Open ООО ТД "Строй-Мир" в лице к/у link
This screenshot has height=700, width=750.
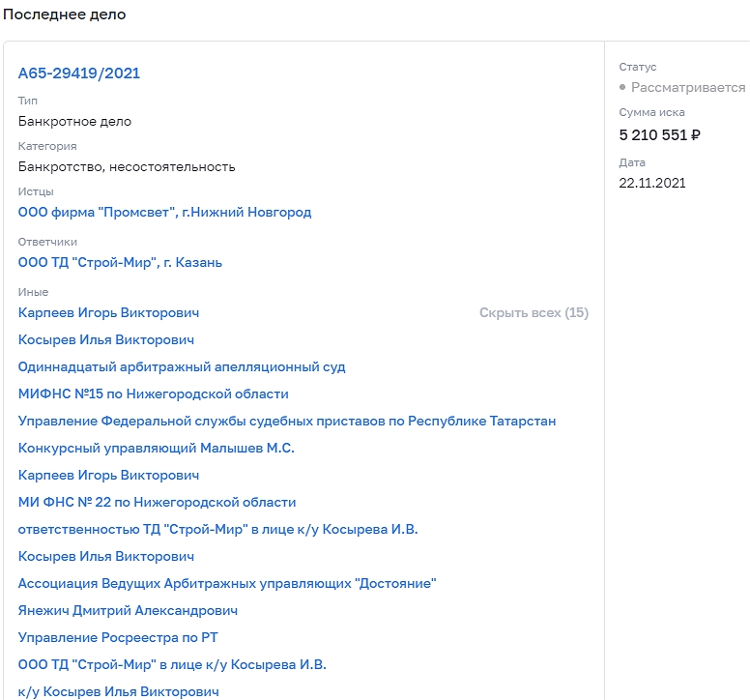tap(172, 664)
